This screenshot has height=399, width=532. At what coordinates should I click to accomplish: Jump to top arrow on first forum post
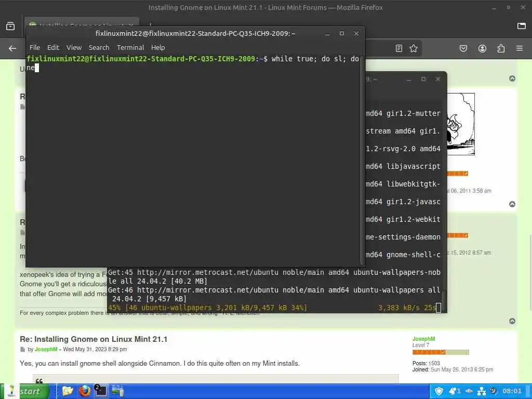[x=512, y=79]
